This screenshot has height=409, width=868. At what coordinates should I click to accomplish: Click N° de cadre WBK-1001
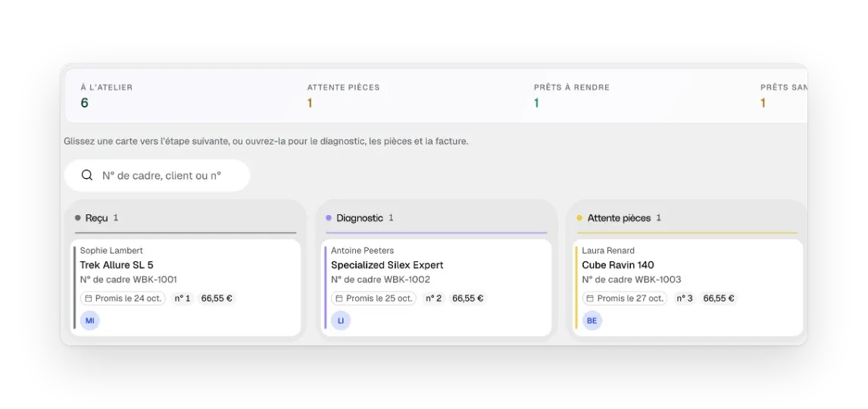(129, 279)
